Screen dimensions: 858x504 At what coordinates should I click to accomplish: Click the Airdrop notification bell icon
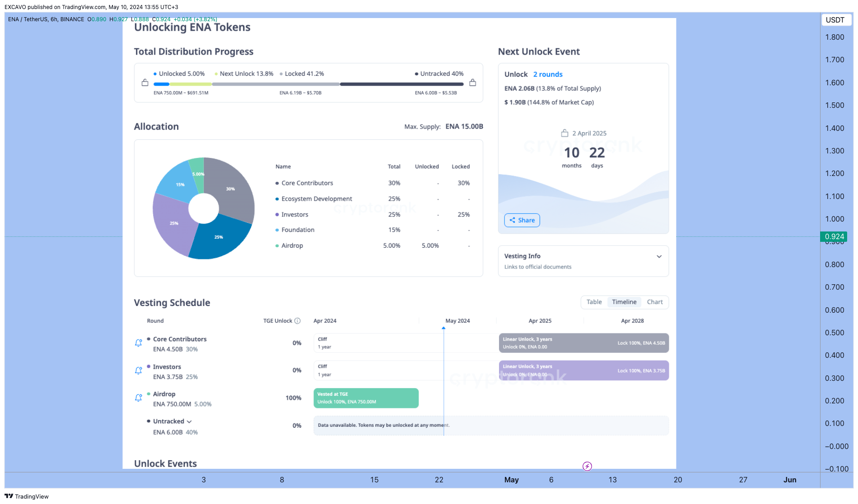click(x=139, y=398)
